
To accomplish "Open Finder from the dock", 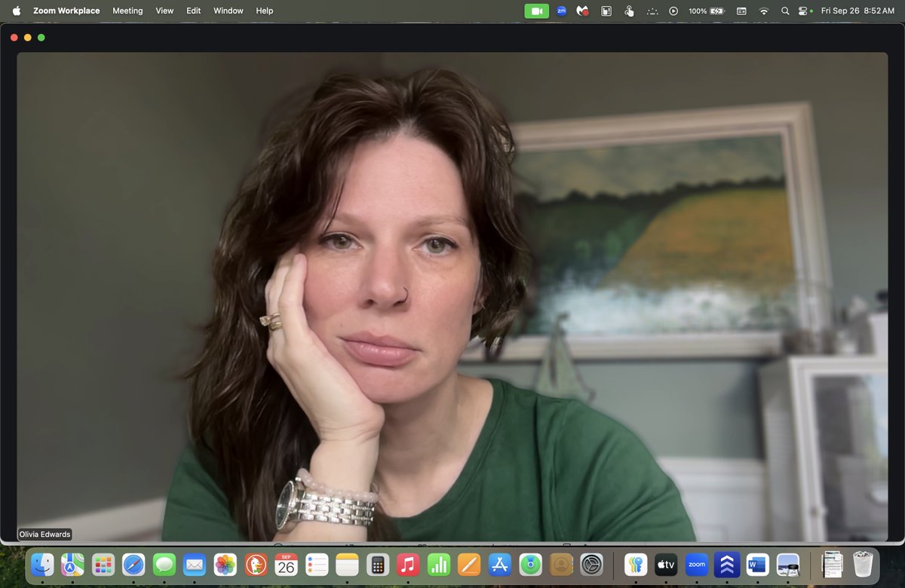I will click(42, 564).
